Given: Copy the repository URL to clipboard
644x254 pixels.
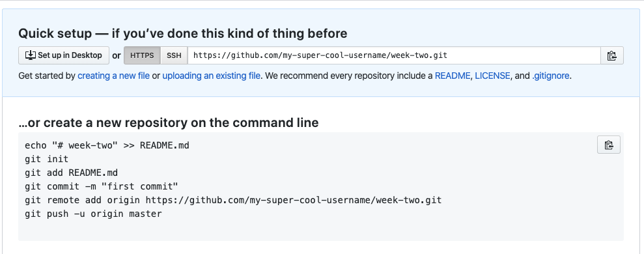Looking at the screenshot, I should [612, 55].
